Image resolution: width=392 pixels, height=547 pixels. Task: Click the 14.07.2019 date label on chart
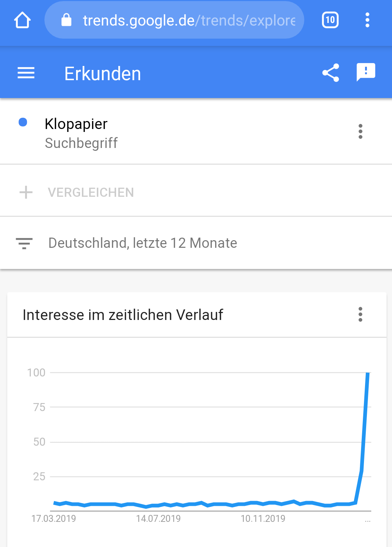(158, 519)
